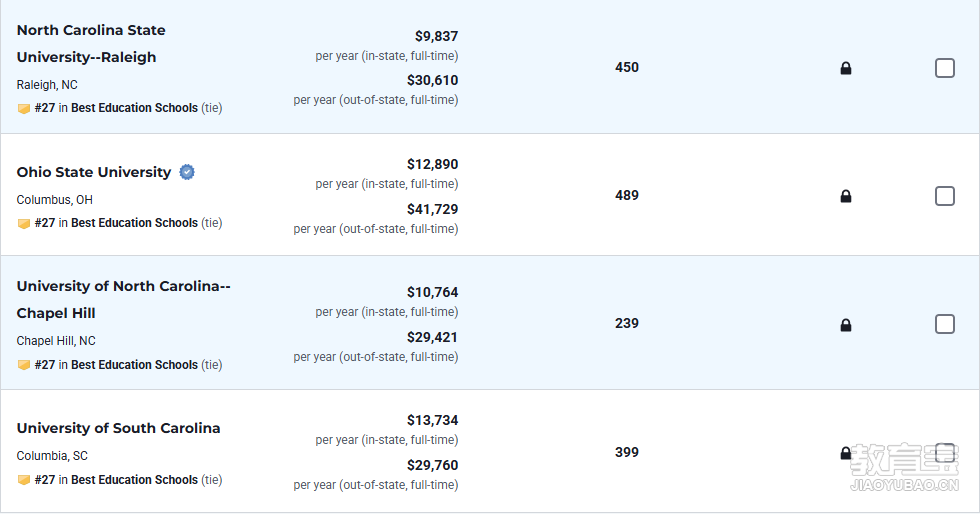Click verified badge next to Ohio State University

(x=187, y=172)
